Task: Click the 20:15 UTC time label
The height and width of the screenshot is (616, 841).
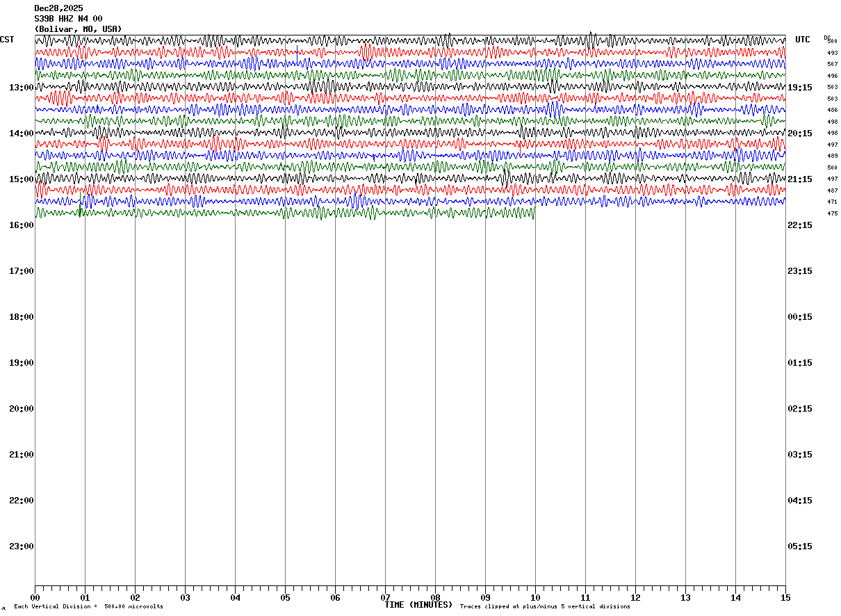Action: click(x=800, y=133)
